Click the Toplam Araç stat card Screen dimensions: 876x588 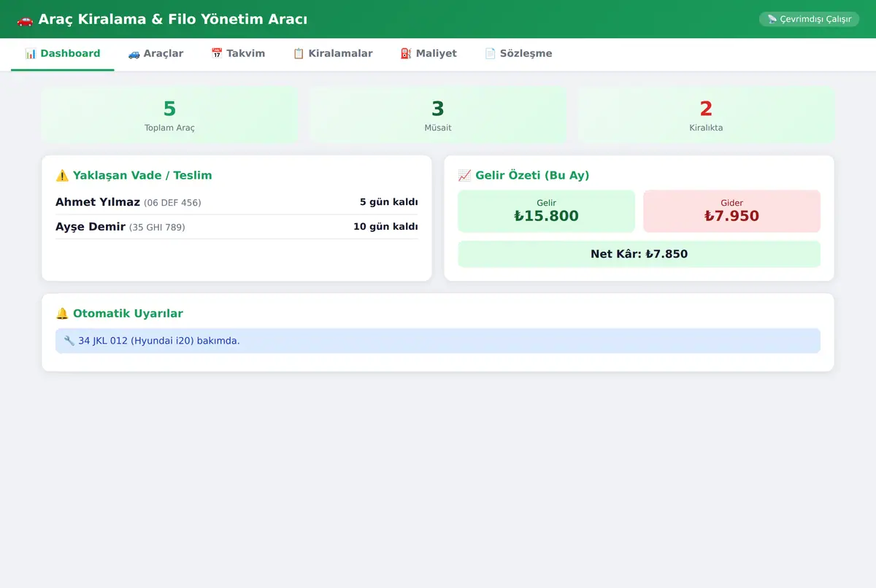169,115
